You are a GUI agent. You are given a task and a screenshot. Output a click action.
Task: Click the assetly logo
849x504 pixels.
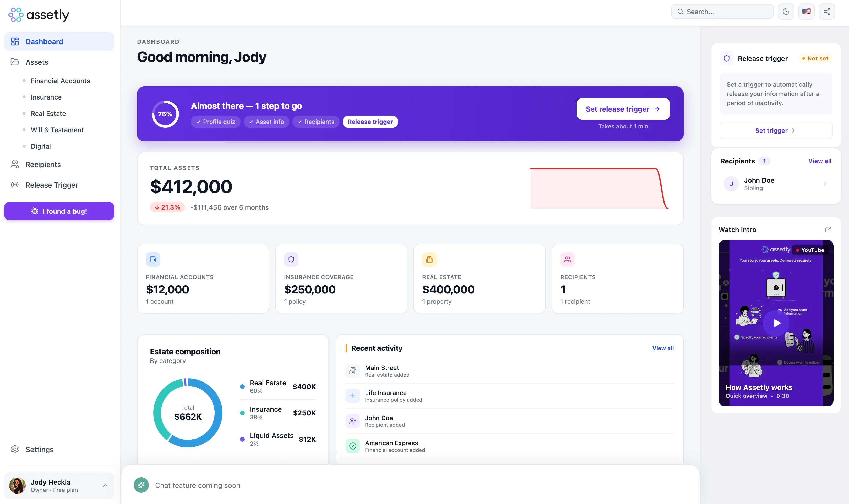pyautogui.click(x=39, y=14)
